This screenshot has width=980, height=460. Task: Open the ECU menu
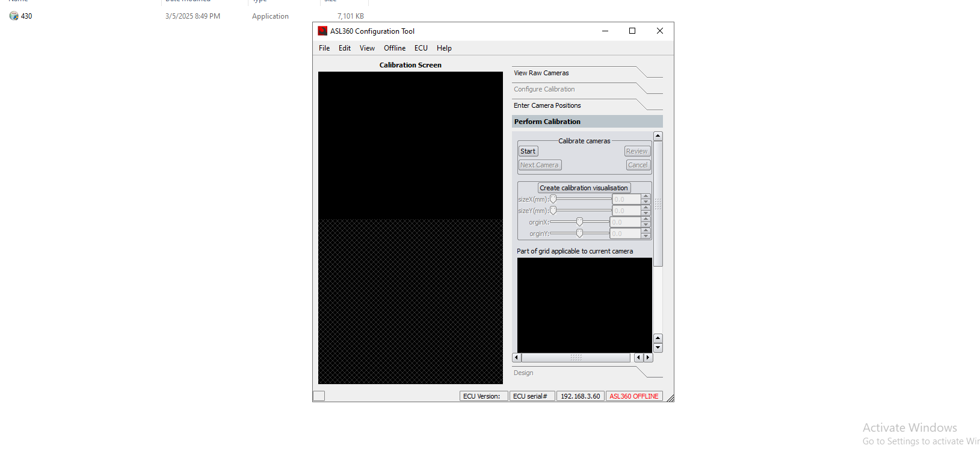pos(421,48)
